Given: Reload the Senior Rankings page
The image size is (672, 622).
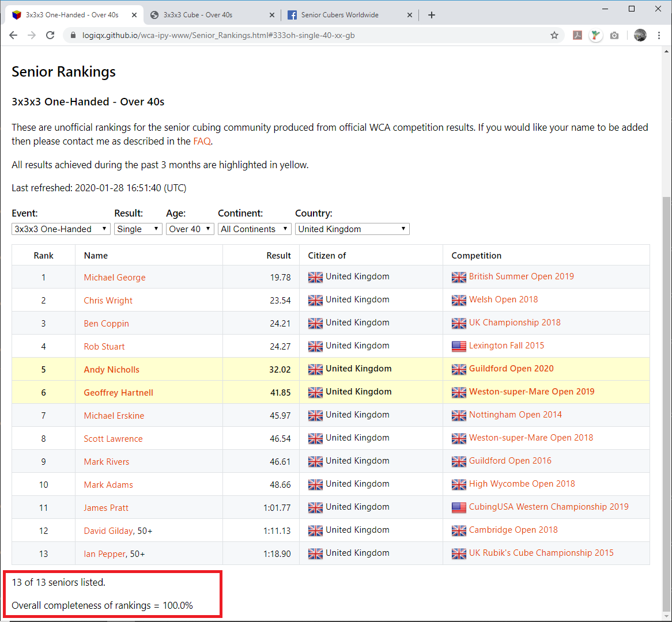Looking at the screenshot, I should tap(50, 35).
